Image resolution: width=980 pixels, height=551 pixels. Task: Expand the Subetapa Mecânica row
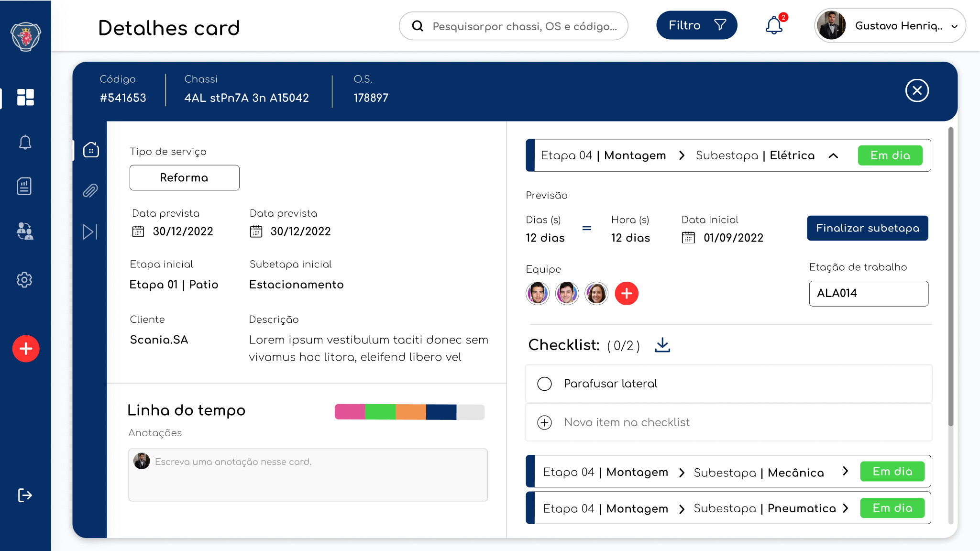click(846, 472)
